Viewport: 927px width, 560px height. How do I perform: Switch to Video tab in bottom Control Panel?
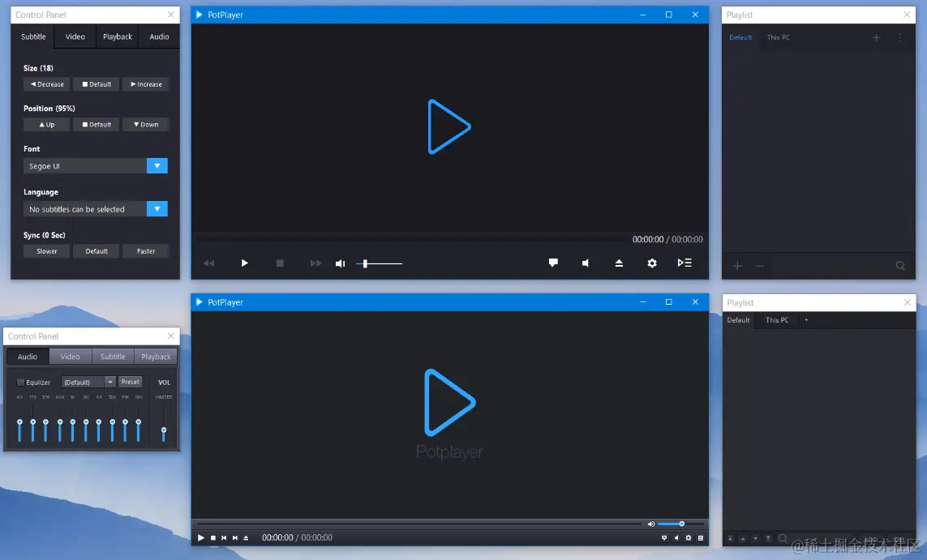point(70,357)
